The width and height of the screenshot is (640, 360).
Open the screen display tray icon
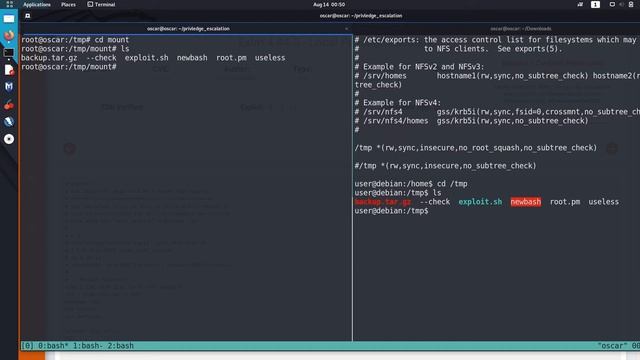click(612, 4)
